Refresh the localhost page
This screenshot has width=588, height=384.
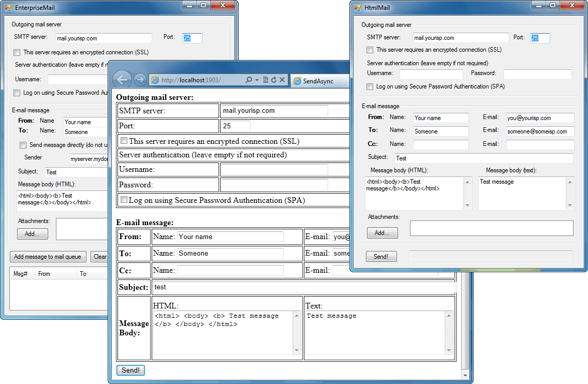click(x=274, y=80)
